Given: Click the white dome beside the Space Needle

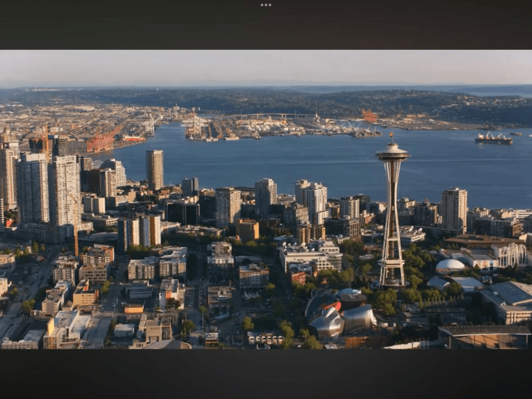Looking at the screenshot, I should coord(450,267).
